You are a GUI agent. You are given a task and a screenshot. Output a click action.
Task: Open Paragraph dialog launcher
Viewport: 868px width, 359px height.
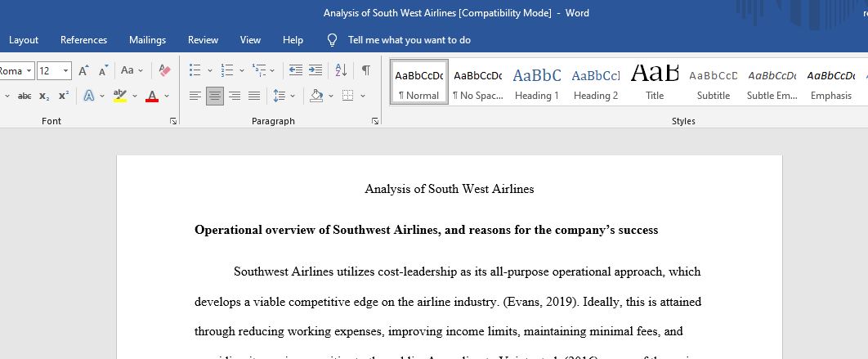tap(375, 121)
